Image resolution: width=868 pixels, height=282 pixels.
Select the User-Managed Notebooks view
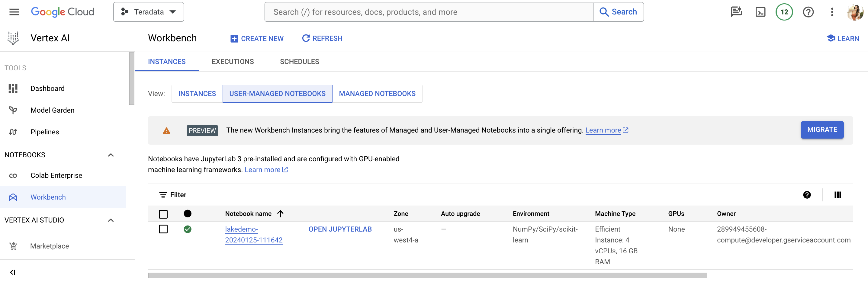coord(277,94)
